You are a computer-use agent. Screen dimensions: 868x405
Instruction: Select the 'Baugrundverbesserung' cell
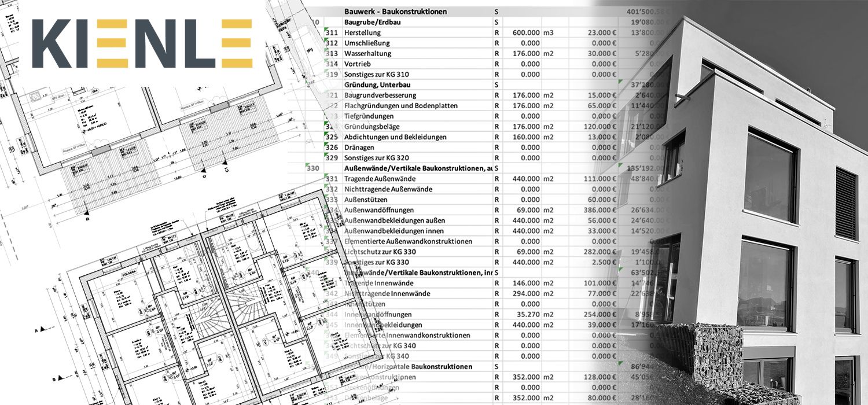tap(380, 95)
